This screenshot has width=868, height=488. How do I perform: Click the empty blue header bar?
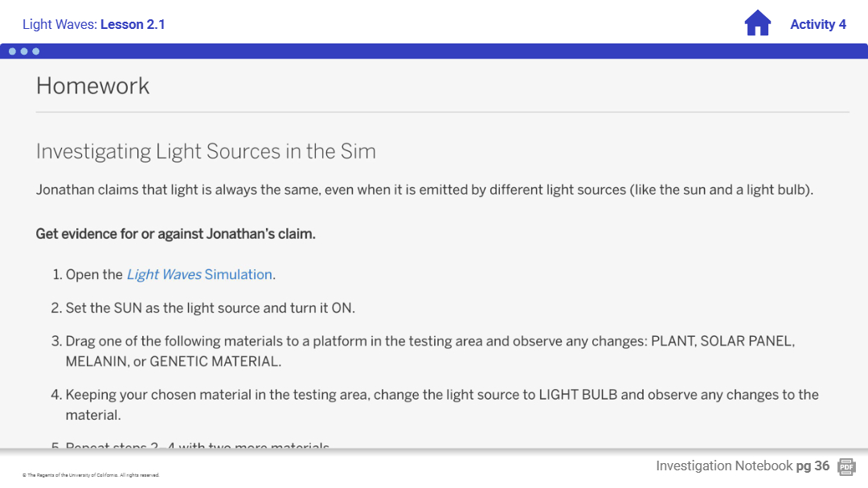450,51
